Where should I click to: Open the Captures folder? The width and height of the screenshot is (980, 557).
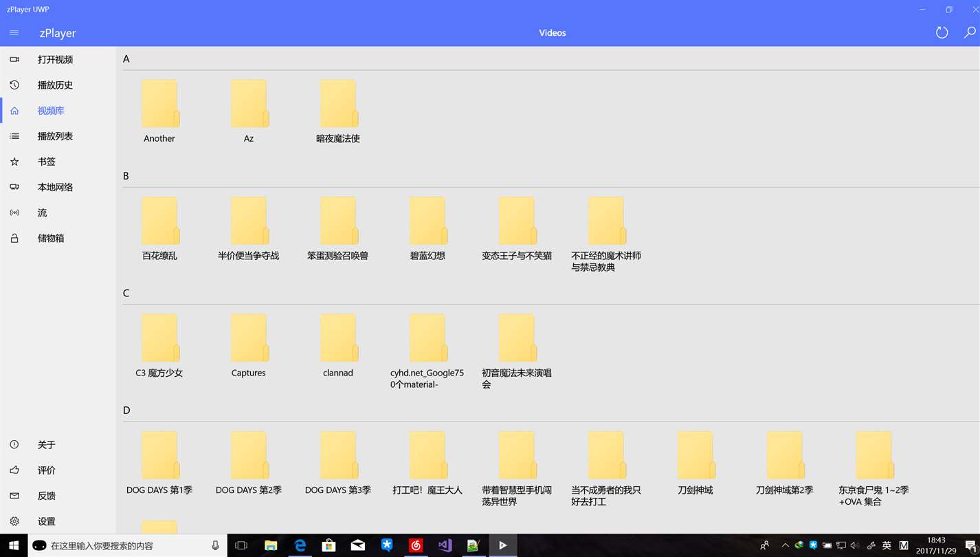click(249, 346)
